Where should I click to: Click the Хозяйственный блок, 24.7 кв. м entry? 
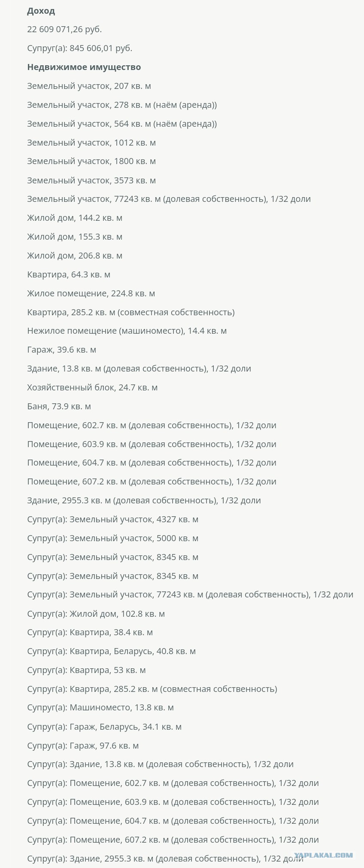(x=92, y=387)
